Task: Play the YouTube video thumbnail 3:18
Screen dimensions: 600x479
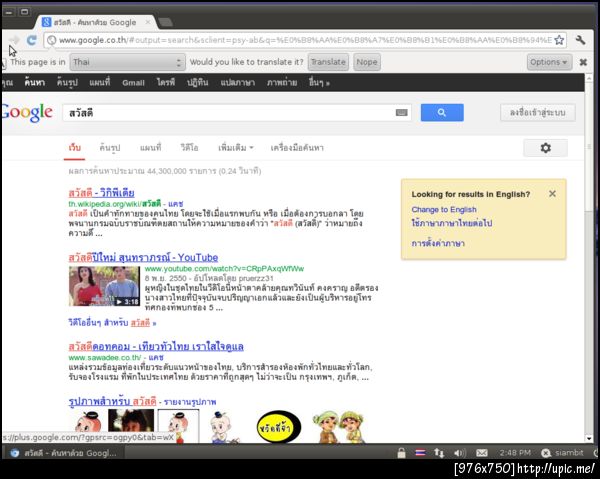Action: pos(104,286)
